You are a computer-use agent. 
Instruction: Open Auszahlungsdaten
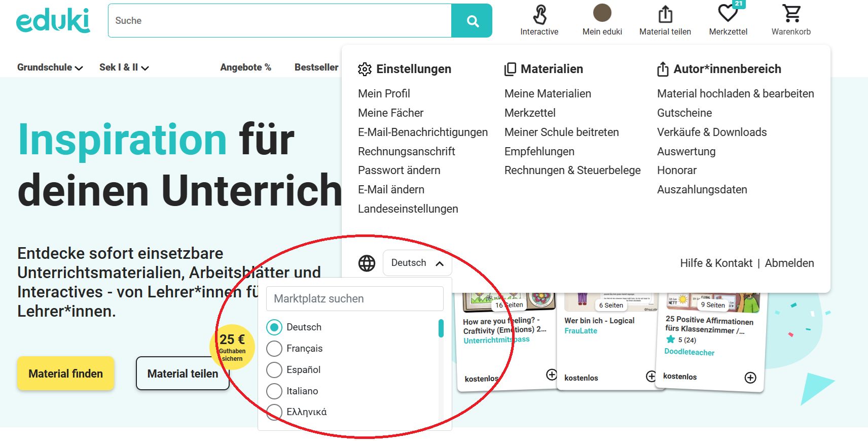[702, 190]
